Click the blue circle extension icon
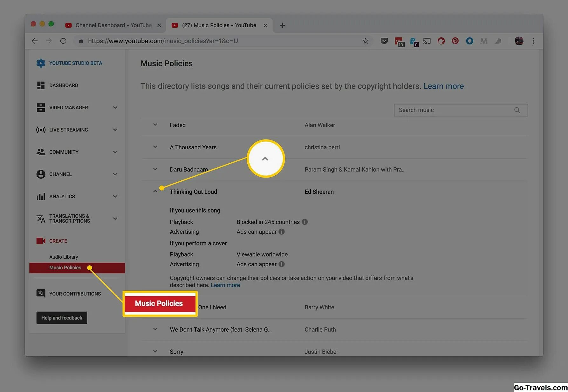This screenshot has width=568, height=392. tap(469, 41)
